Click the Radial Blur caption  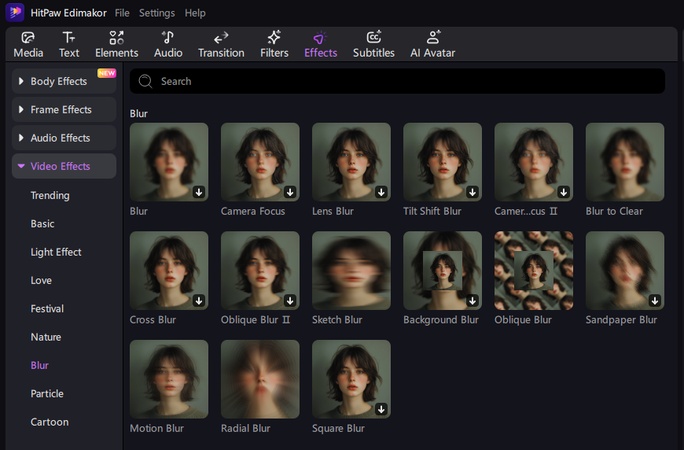click(246, 428)
